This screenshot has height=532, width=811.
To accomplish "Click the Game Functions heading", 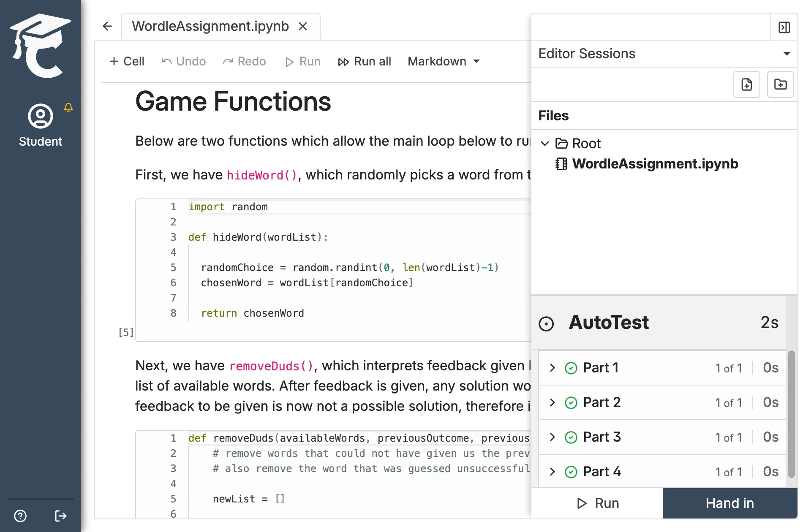I will click(x=233, y=101).
